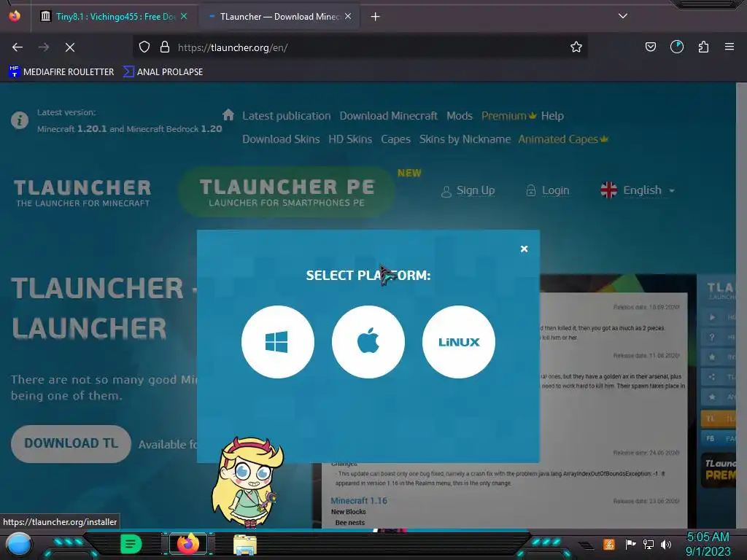Click Sign Up
The image size is (747, 560).
[468, 190]
